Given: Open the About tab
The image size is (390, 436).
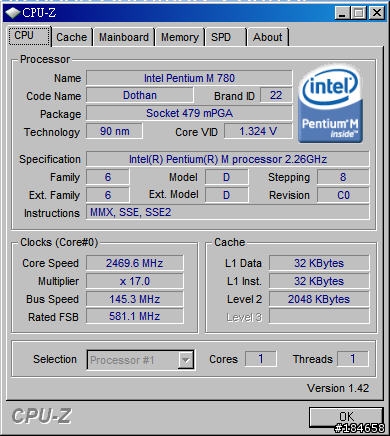Looking at the screenshot, I should [x=268, y=37].
